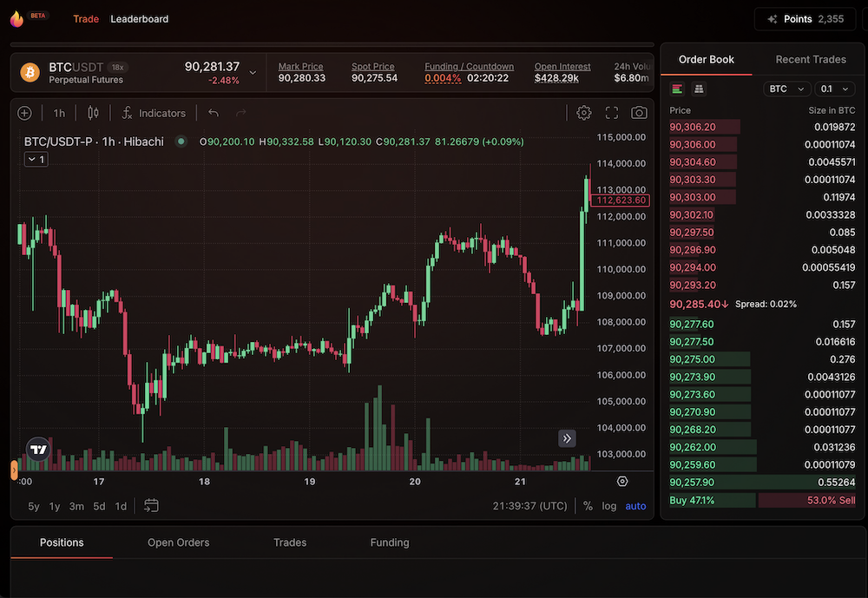The width and height of the screenshot is (868, 598).
Task: Switch to the Recent Trades tab
Action: tap(810, 60)
